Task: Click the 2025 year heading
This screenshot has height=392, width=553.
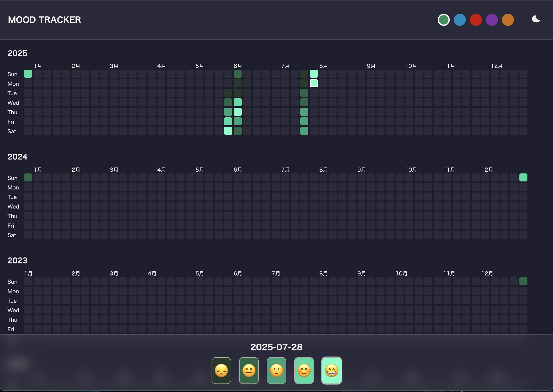Action: click(x=17, y=53)
